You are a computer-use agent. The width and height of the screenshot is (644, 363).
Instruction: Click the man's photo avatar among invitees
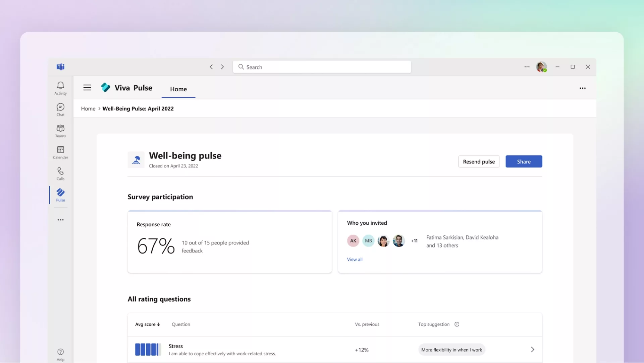click(399, 241)
